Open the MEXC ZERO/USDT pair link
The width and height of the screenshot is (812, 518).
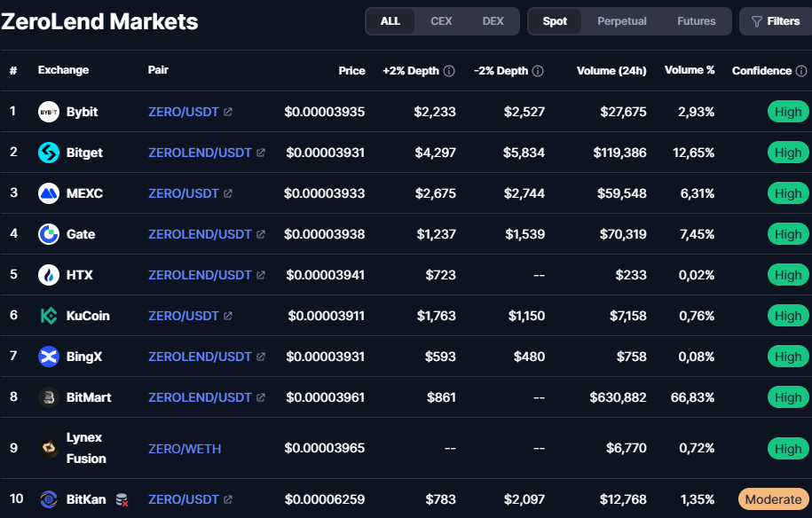point(184,193)
